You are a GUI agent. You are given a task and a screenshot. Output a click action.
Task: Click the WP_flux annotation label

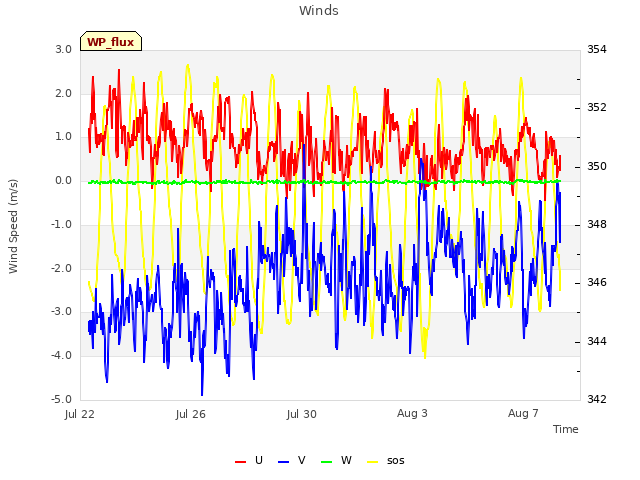click(111, 42)
